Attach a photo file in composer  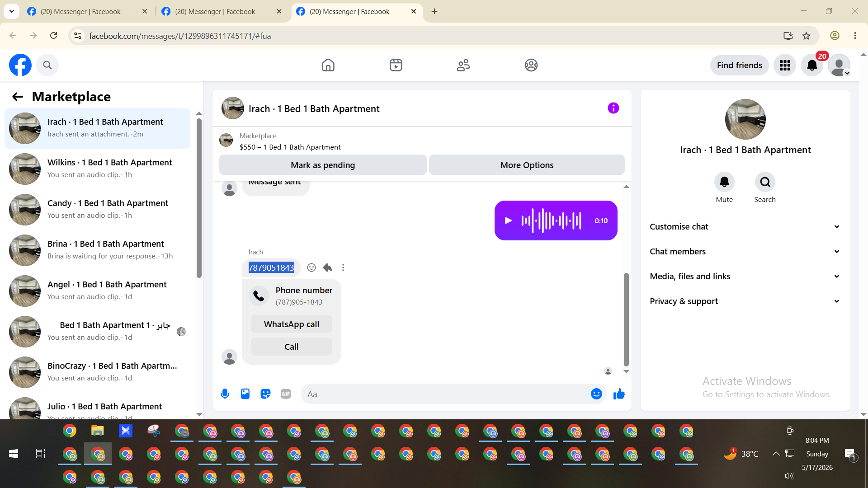pos(245,394)
